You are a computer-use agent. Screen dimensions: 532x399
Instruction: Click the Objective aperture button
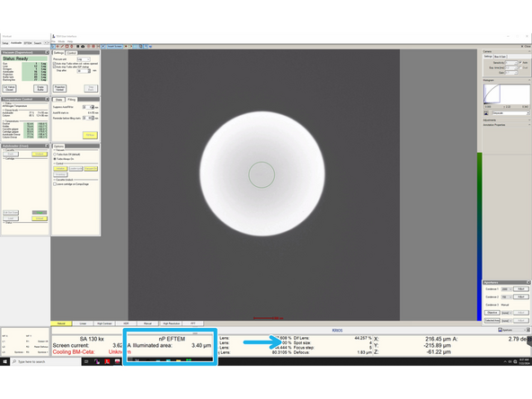tap(492, 313)
